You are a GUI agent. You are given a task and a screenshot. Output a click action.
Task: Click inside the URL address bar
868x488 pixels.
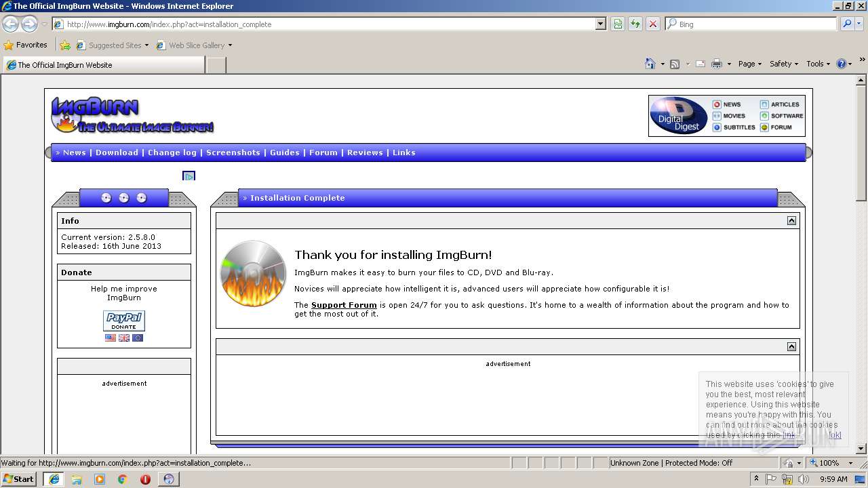pos(330,24)
